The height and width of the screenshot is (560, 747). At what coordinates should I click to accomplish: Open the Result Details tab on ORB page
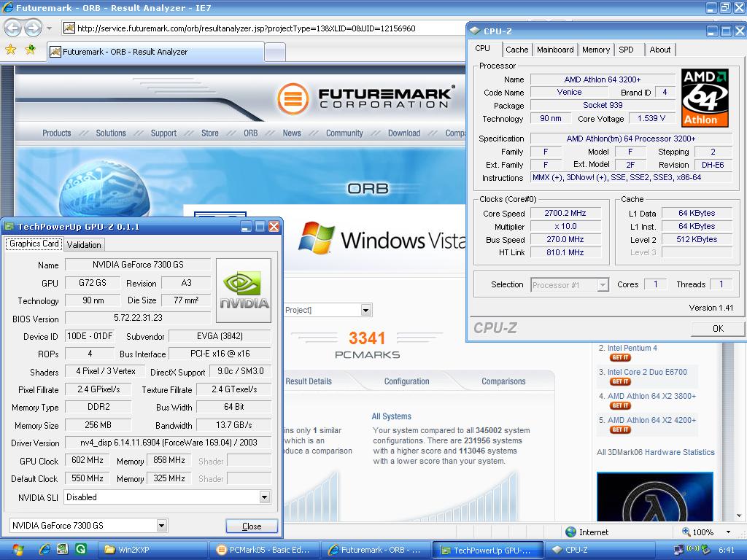309,381
